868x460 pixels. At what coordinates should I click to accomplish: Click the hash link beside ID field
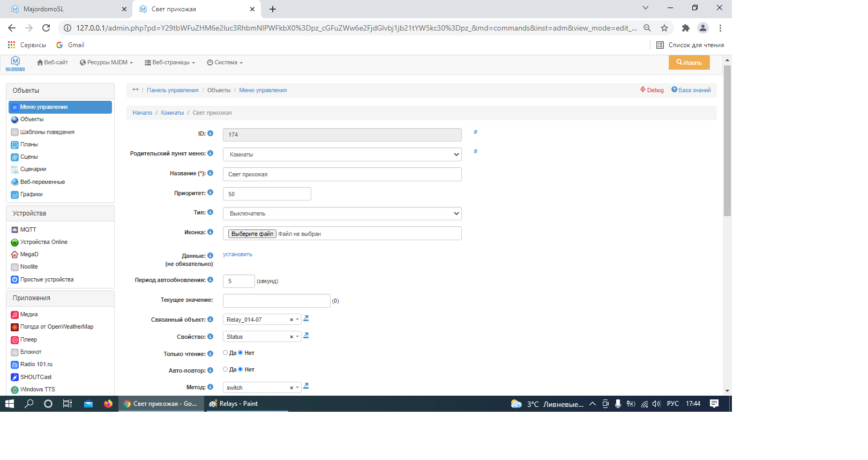[x=475, y=132]
